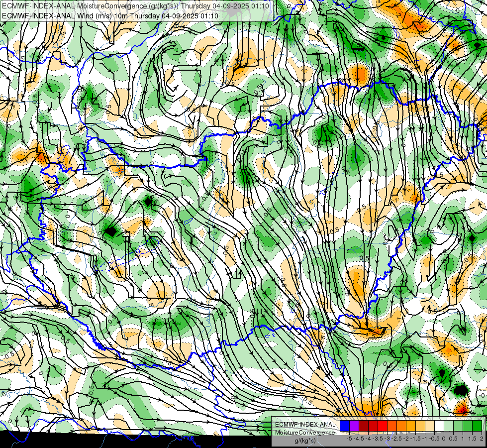This screenshot has width=487, height=448.
Task: Choose the light green swatch between 0.5 and 1
Action: click(458, 426)
